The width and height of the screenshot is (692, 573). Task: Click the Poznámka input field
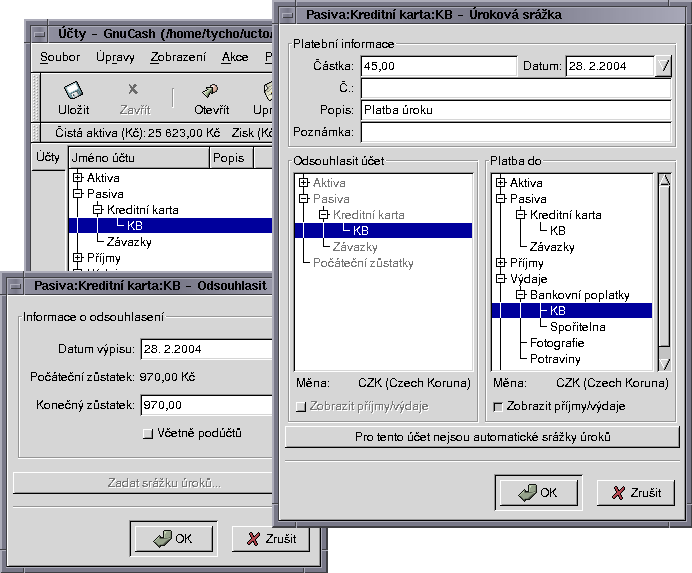point(516,132)
